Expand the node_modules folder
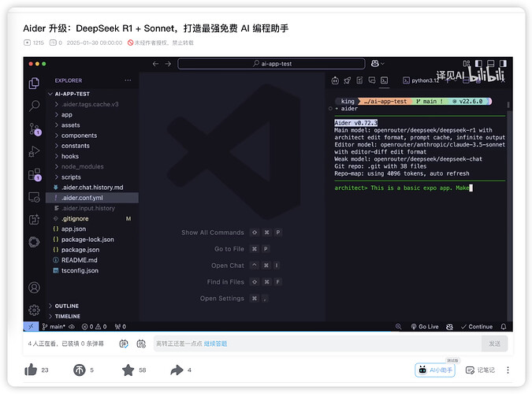The image size is (532, 394). (83, 166)
